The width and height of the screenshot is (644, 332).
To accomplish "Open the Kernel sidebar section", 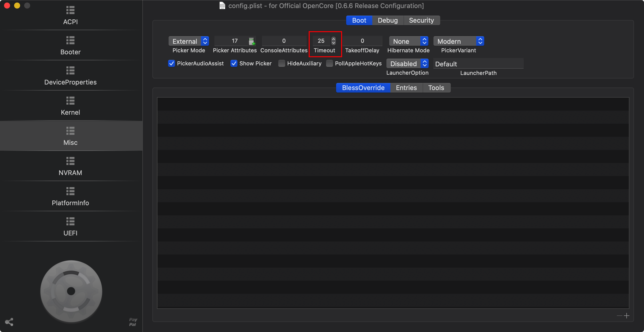I will pyautogui.click(x=70, y=106).
